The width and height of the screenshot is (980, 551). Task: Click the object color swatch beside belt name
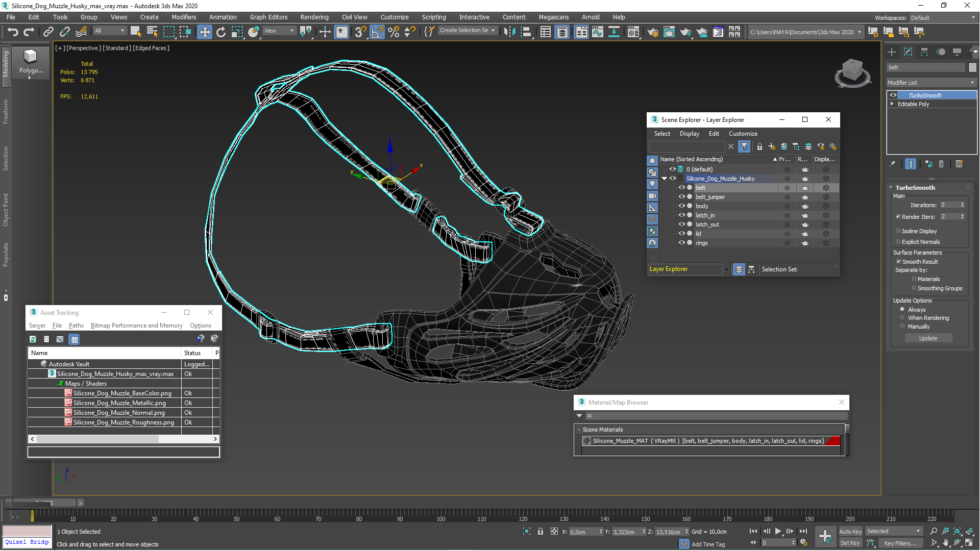pyautogui.click(x=972, y=67)
